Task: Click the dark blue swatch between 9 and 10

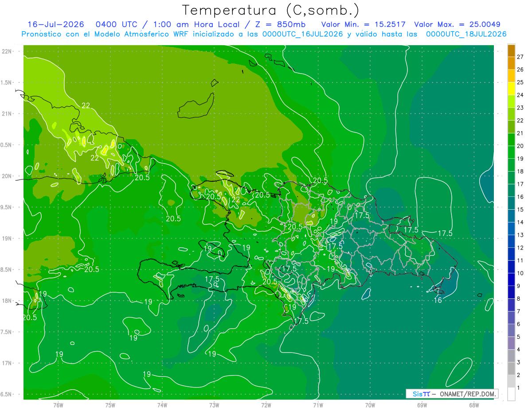Action: coord(512,280)
